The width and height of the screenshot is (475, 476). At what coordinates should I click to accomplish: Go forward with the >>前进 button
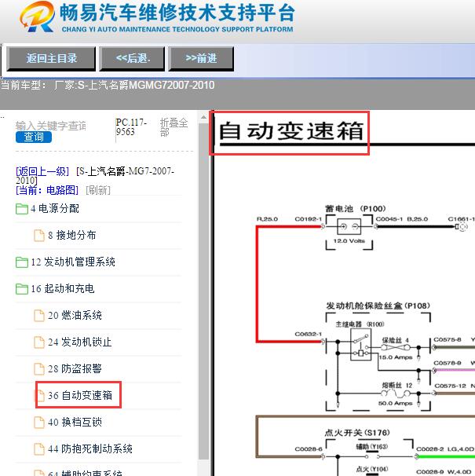pos(201,59)
